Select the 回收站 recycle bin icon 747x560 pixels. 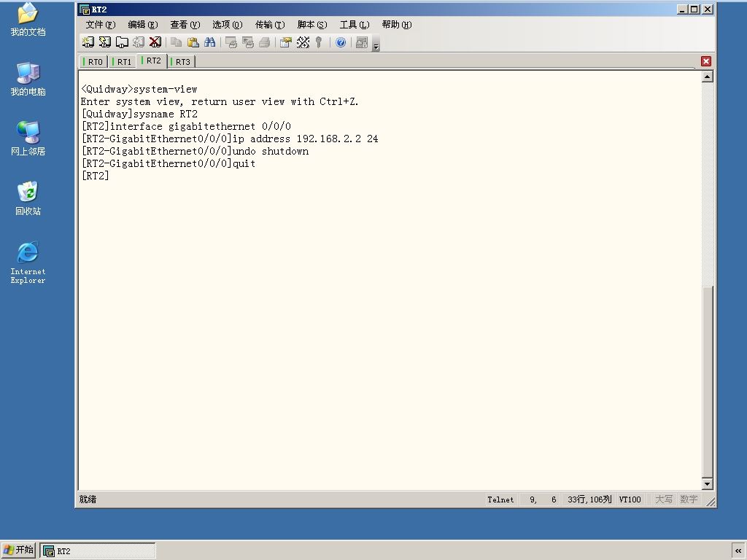[28, 198]
